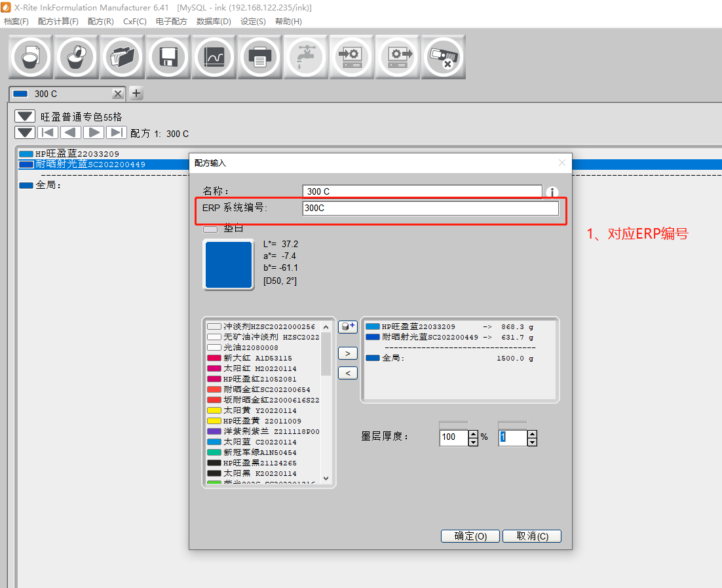Close the 配方输入 dialog
The image size is (722, 588).
(x=561, y=163)
